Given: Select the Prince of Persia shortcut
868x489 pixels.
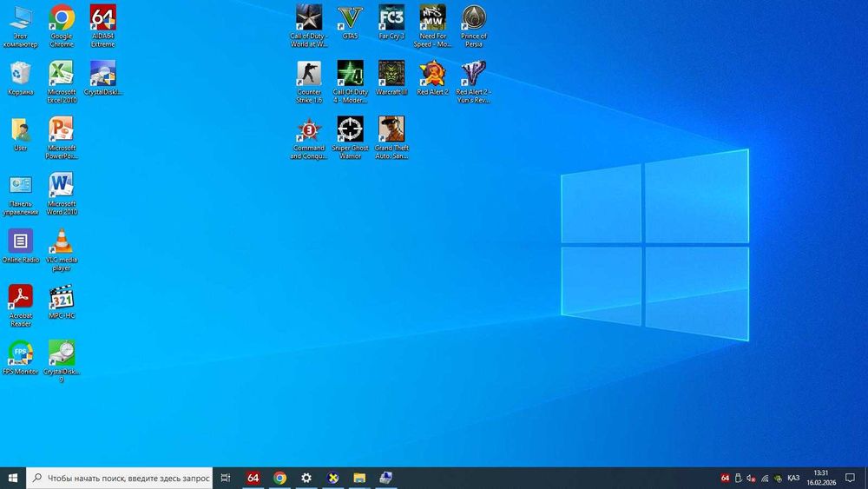Looking at the screenshot, I should click(474, 27).
